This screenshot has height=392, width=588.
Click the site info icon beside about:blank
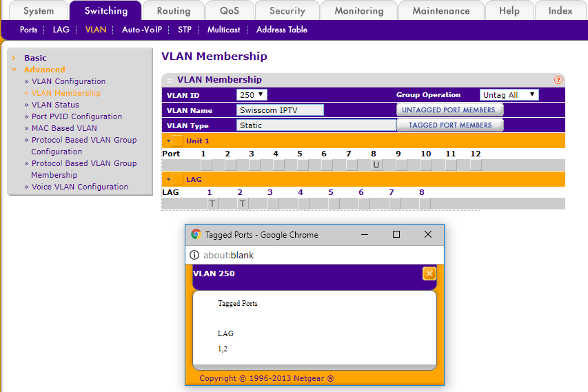[194, 255]
